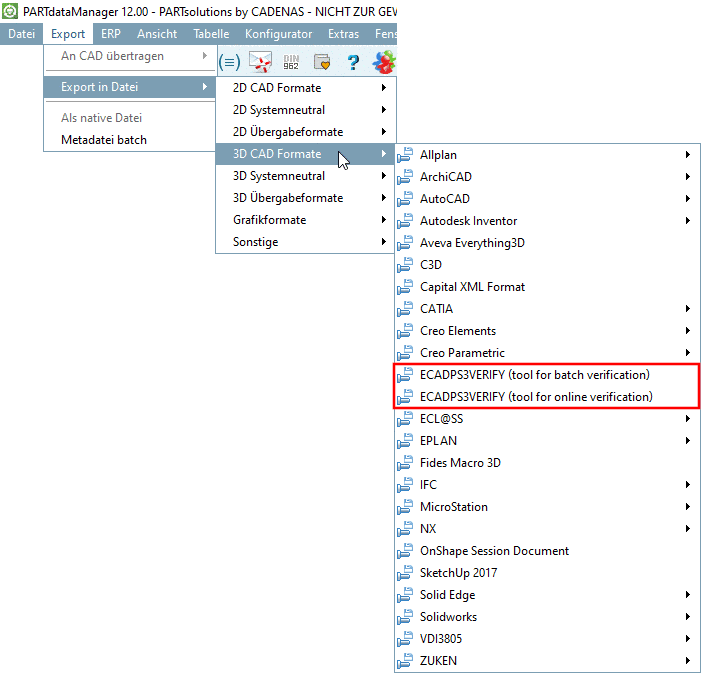The image size is (706, 673).
Task: Choose OnShape Session Document export
Action: (x=547, y=551)
